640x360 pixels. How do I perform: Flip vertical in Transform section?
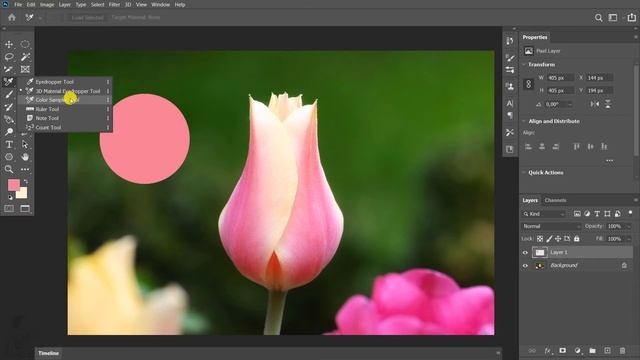[x=608, y=104]
